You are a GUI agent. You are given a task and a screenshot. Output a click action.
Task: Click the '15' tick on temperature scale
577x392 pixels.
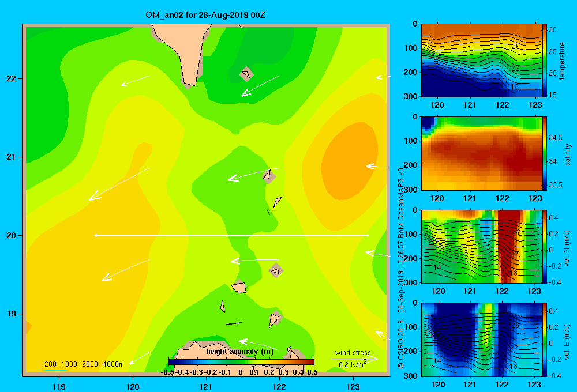pos(553,95)
